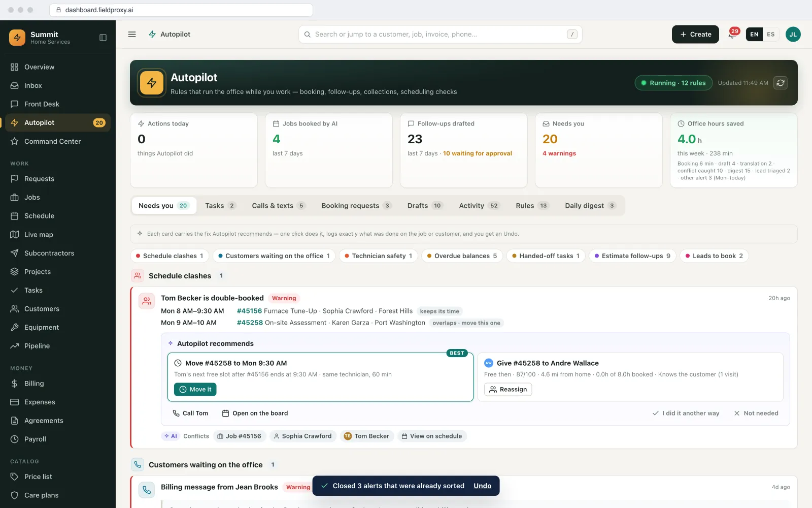The image size is (812, 508).
Task: Switch language to ES
Action: pos(771,35)
